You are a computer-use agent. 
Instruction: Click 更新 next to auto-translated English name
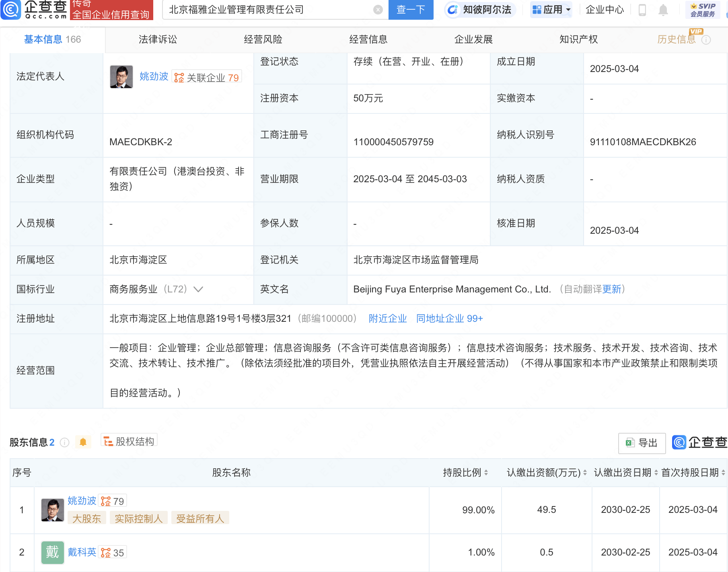pos(612,289)
